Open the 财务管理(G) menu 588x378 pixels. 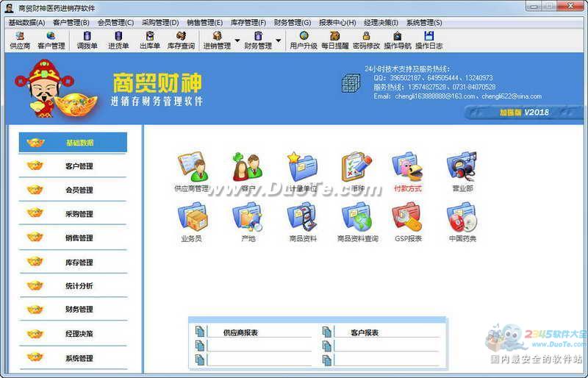[293, 23]
